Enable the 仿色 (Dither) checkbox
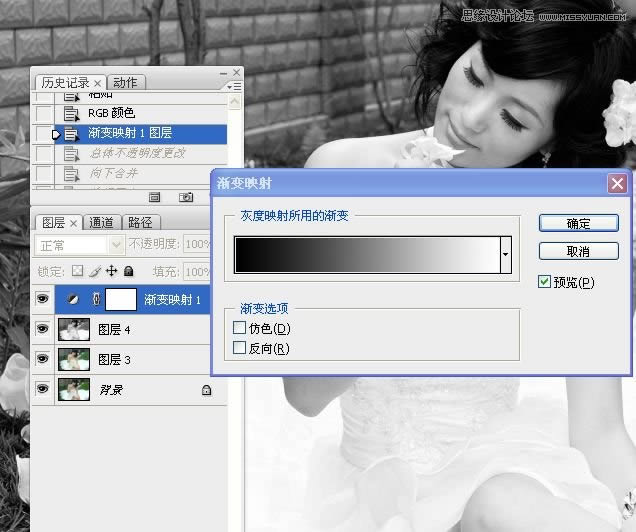This screenshot has height=532, width=636. click(239, 328)
